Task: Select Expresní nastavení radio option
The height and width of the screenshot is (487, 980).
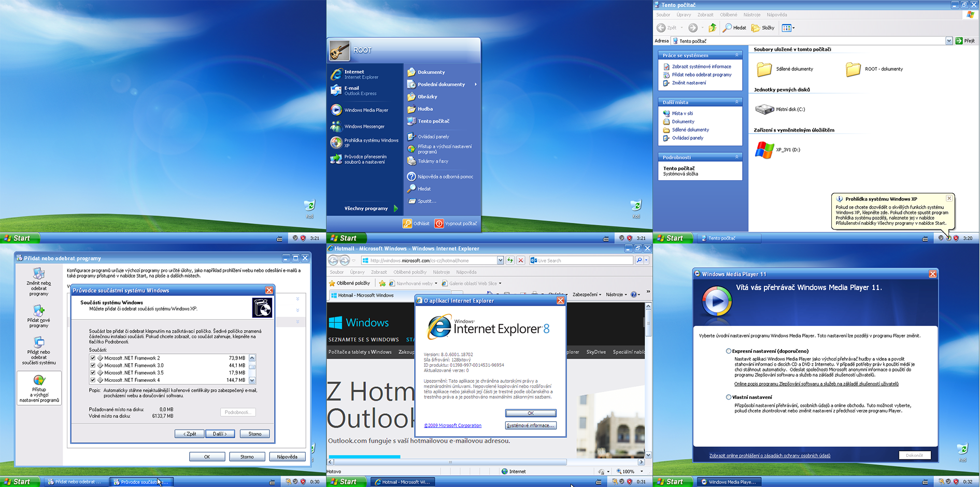Action: tap(729, 351)
